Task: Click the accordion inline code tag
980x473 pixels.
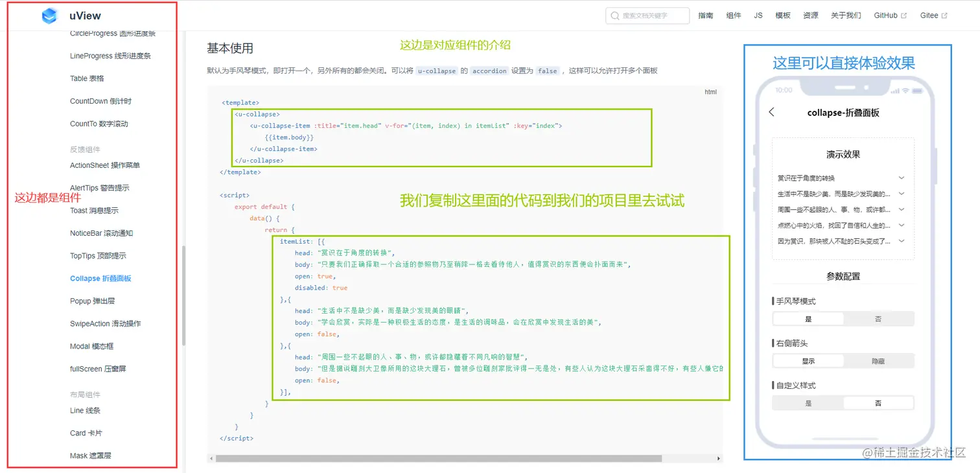Action: 489,71
